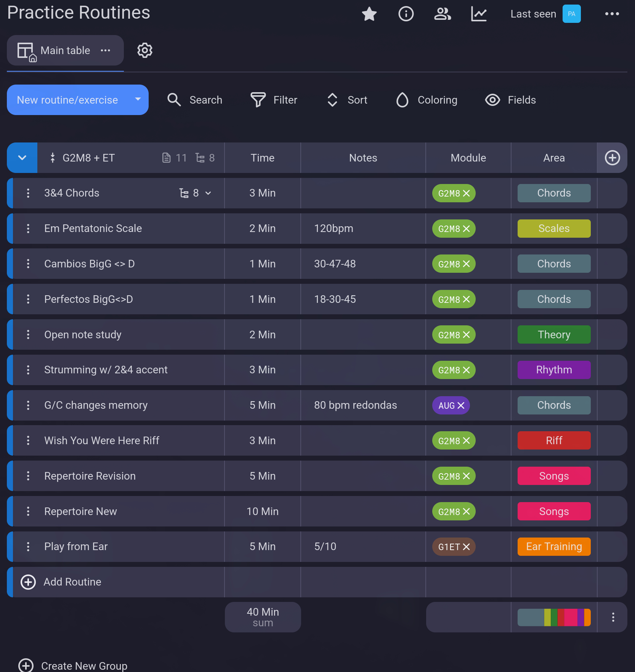Image resolution: width=635 pixels, height=672 pixels.
Task: Open the board's top-right more options
Action: [612, 14]
